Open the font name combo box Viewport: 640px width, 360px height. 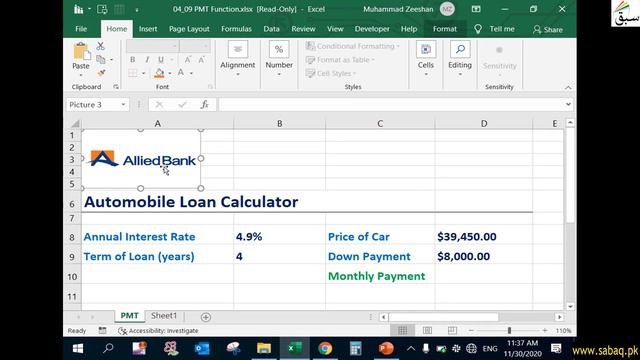click(x=152, y=46)
